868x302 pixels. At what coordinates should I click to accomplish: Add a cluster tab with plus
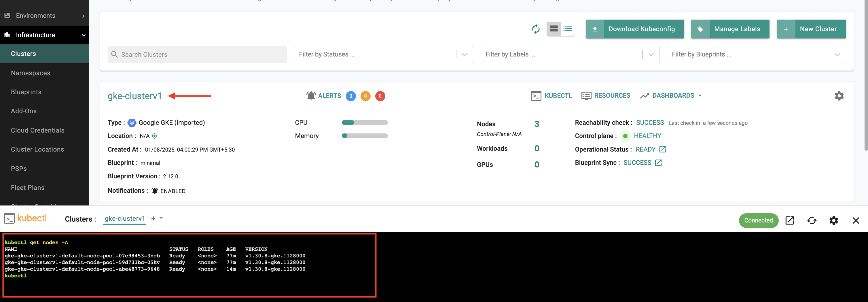153,218
